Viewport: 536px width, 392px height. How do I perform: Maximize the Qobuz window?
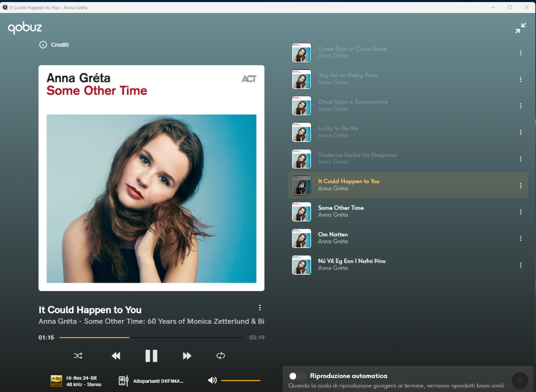pos(510,7)
